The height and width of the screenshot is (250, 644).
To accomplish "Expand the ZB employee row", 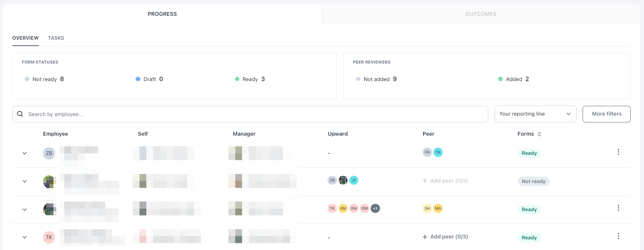I will (x=24, y=153).
